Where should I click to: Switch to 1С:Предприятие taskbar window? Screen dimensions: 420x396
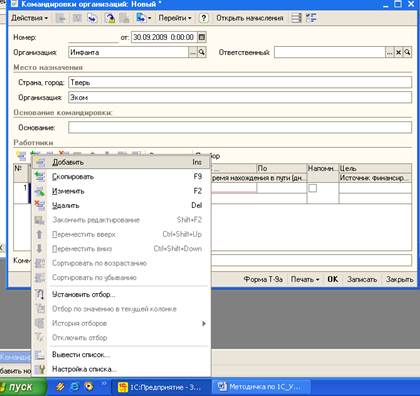162,387
